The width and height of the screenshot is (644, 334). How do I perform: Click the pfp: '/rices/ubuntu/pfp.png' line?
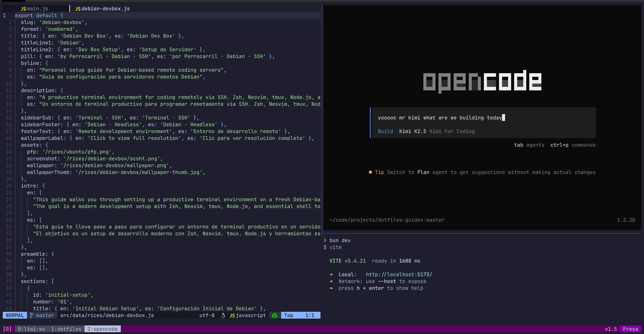click(71, 152)
